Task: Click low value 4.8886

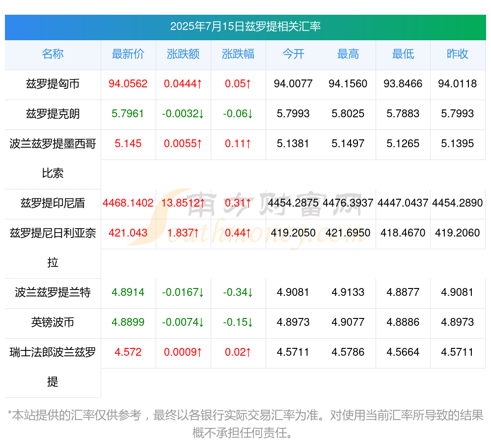Action: point(403,321)
